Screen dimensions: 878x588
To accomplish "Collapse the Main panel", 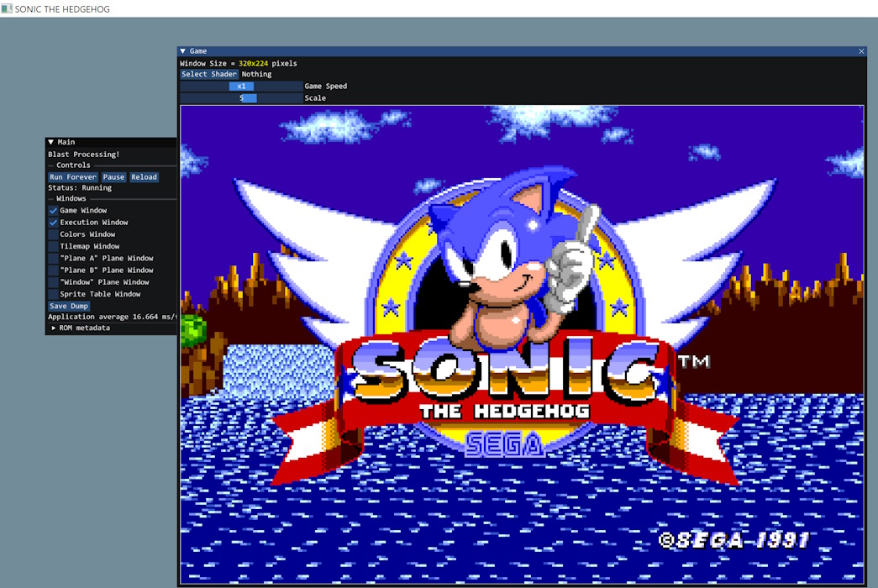I will [x=50, y=141].
